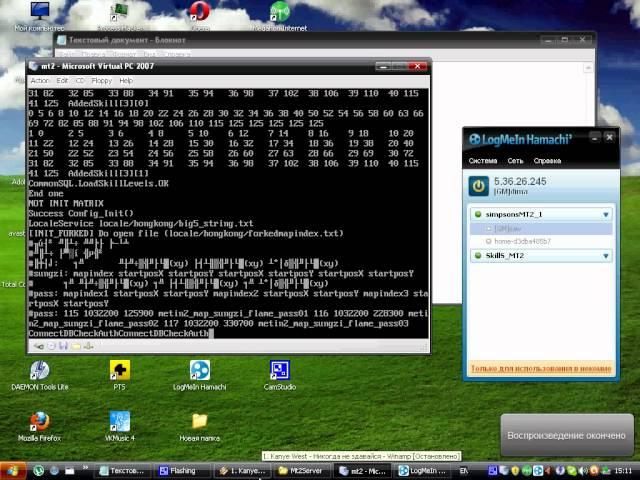
Task: Switch to Текстов... Notepad taskbar button
Action: (123, 471)
